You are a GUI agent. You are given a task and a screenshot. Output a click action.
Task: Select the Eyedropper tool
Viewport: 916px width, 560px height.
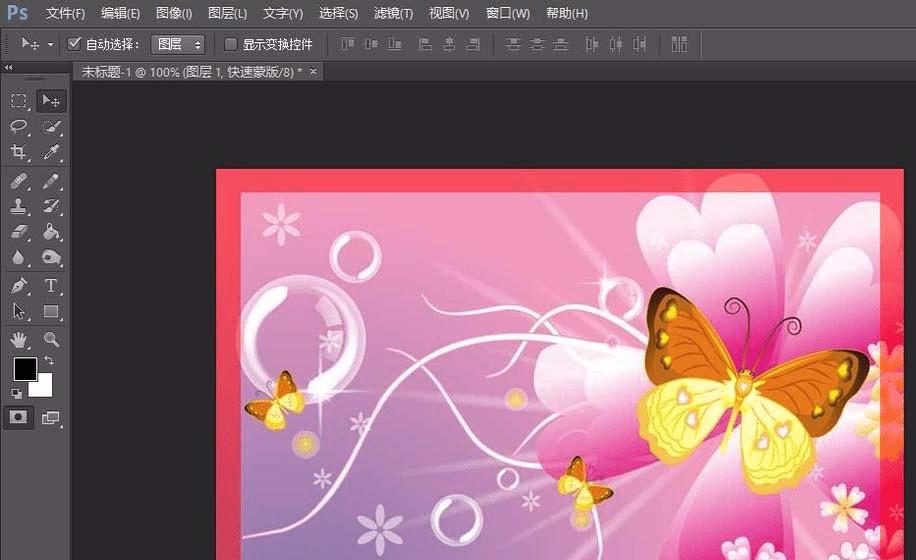[x=51, y=152]
